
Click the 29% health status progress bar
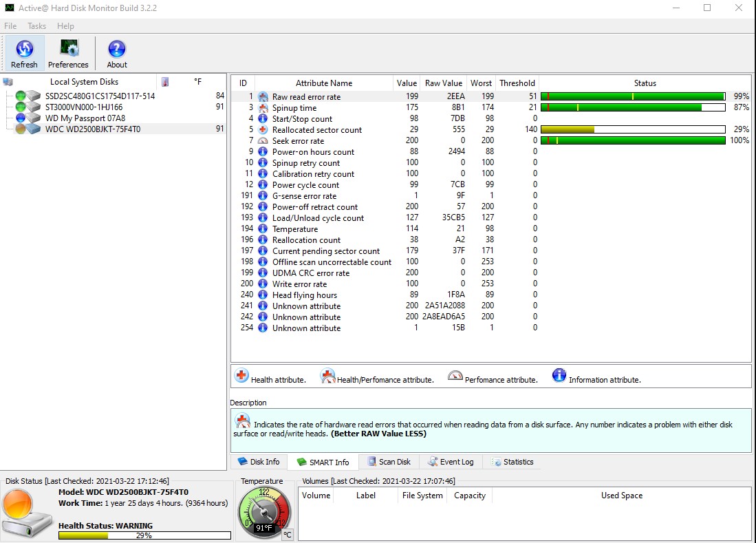click(x=144, y=535)
